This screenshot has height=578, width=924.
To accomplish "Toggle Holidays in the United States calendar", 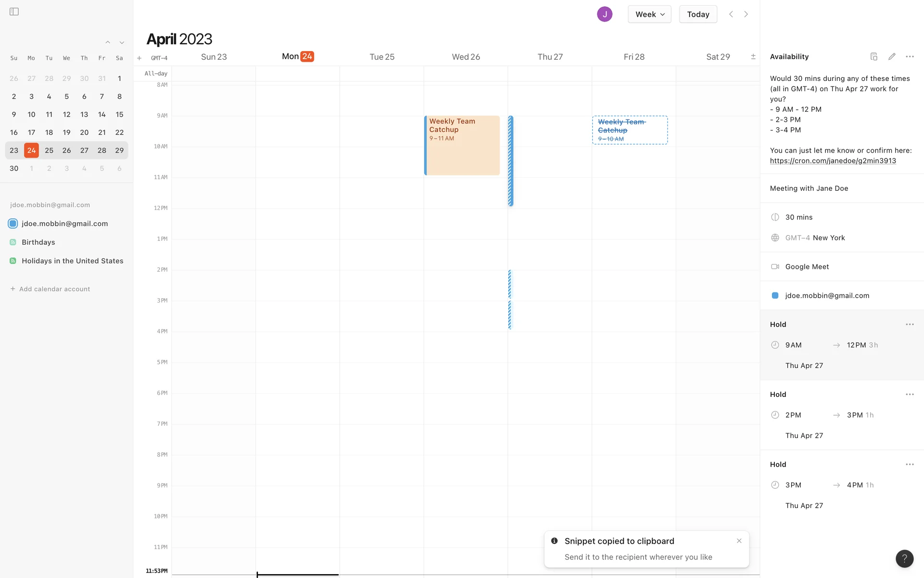I will 13,261.
